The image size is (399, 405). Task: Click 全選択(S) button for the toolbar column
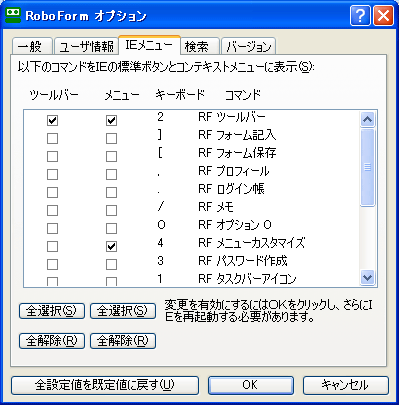click(x=52, y=311)
